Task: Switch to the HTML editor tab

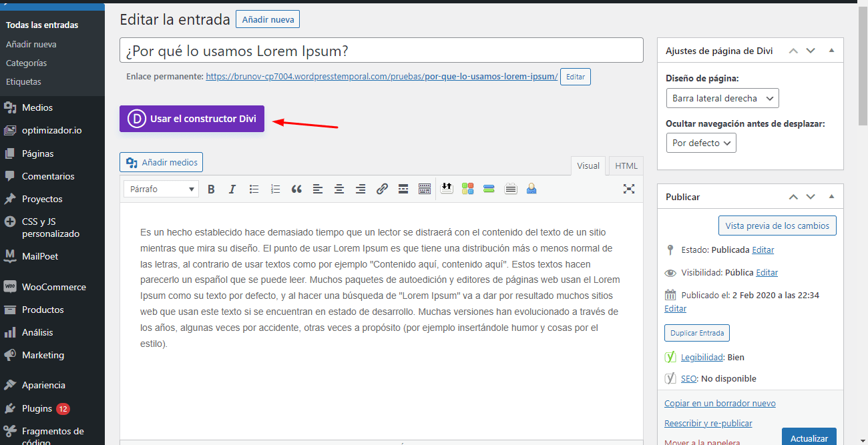Action: (x=626, y=165)
